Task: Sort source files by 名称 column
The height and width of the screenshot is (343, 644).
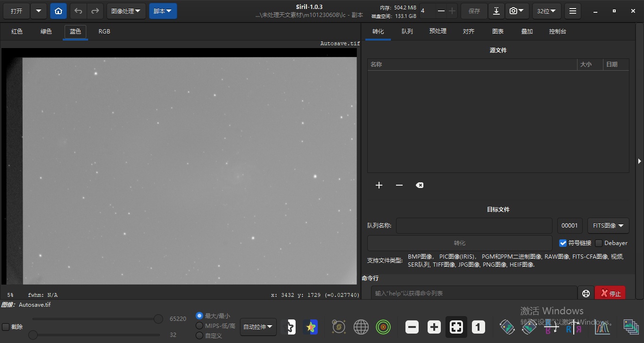Action: 472,65
